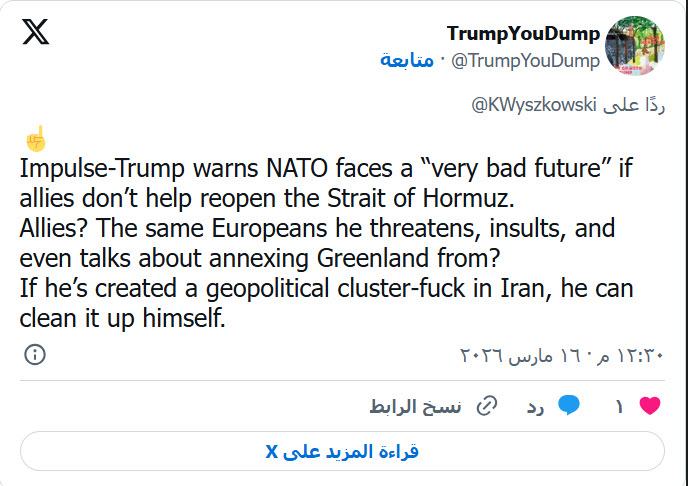Click the copy link chain icon
Screen dimensions: 688x486
[x=487, y=406]
